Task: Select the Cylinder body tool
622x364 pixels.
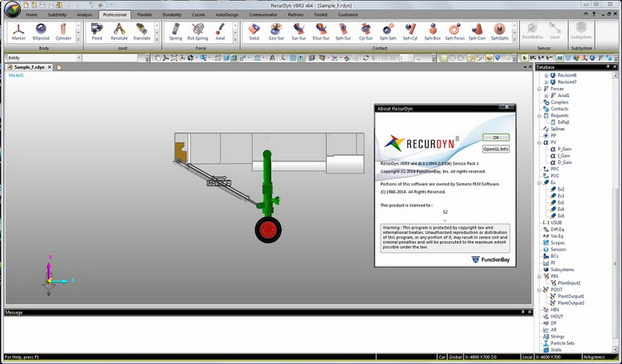Action: 63,32
